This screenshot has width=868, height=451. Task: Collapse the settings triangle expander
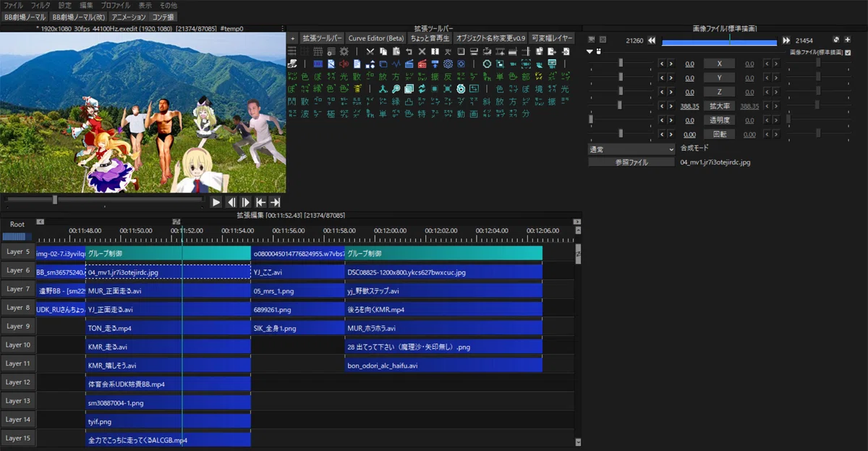[590, 52]
